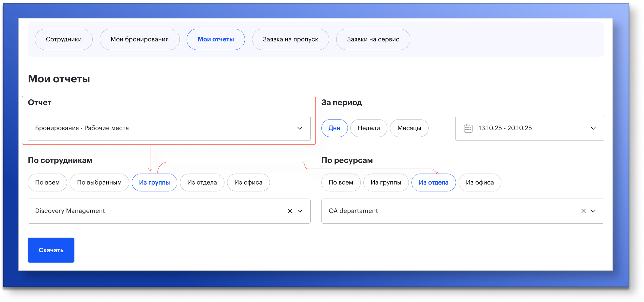Select the Недели period option
This screenshot has height=302, width=644.
click(368, 128)
